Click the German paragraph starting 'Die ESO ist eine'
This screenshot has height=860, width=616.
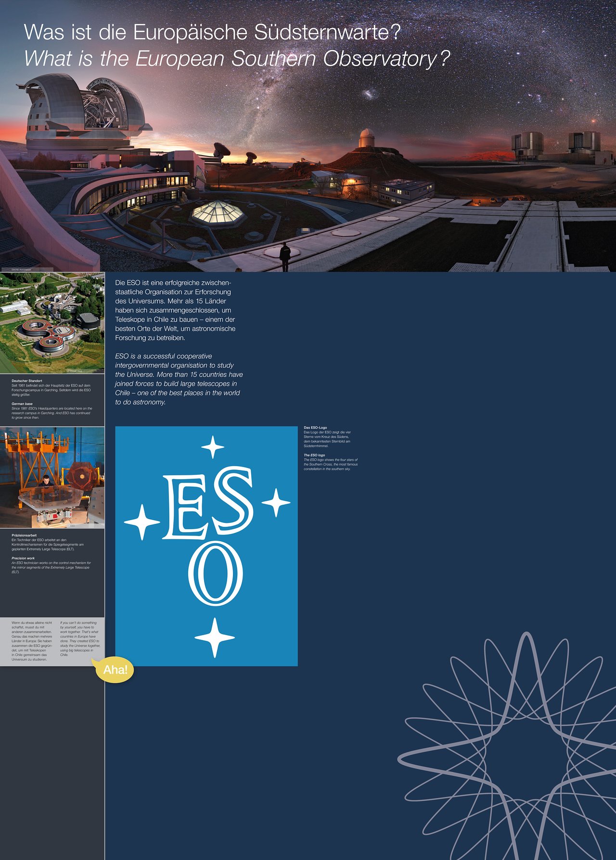175,310
